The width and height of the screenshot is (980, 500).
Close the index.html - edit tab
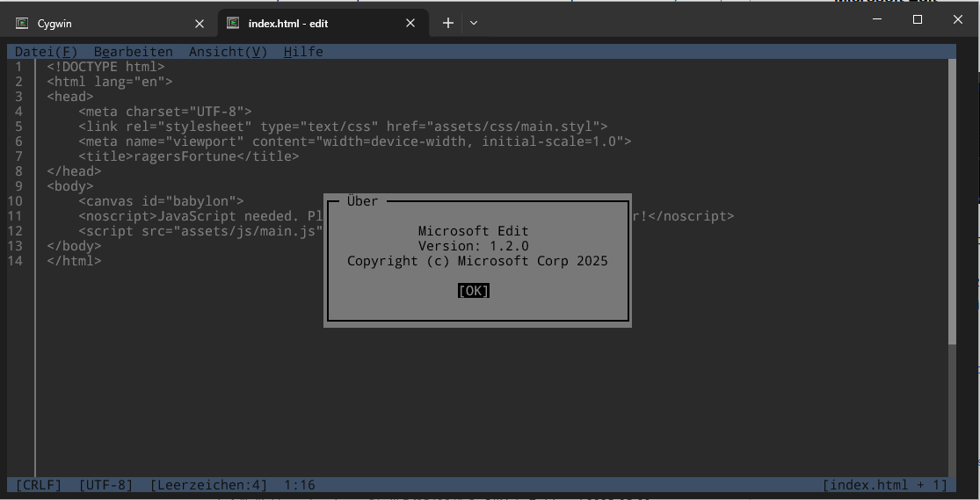pyautogui.click(x=410, y=24)
